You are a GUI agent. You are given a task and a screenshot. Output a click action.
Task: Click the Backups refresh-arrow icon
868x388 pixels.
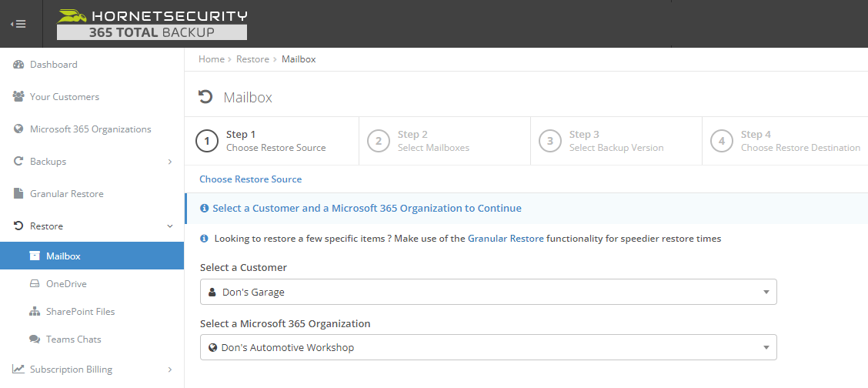[x=18, y=162]
